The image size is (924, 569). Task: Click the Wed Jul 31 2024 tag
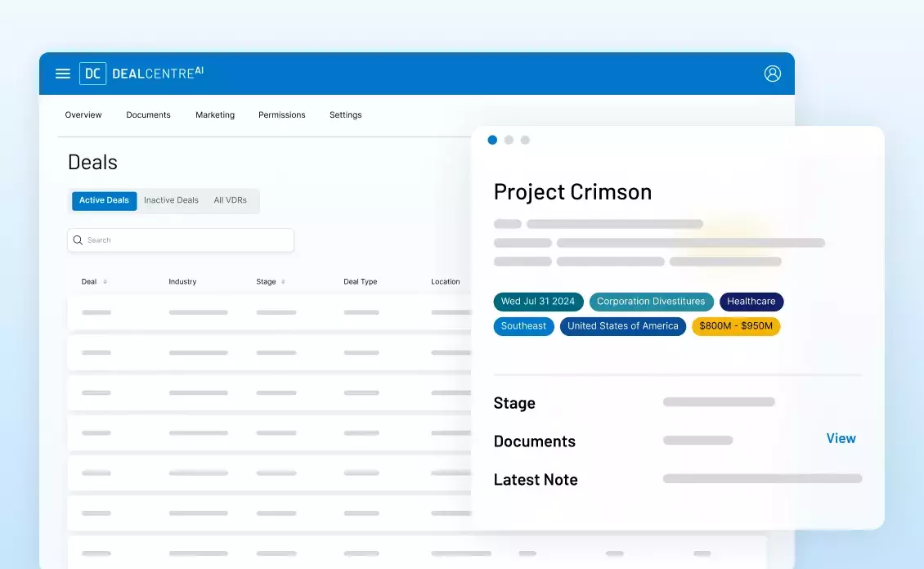point(538,302)
